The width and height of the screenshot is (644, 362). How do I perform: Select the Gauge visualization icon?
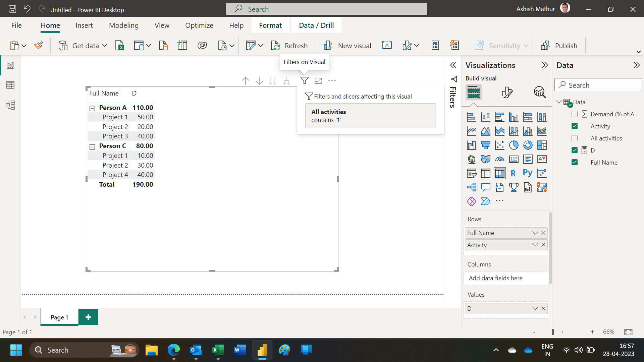[x=499, y=159]
